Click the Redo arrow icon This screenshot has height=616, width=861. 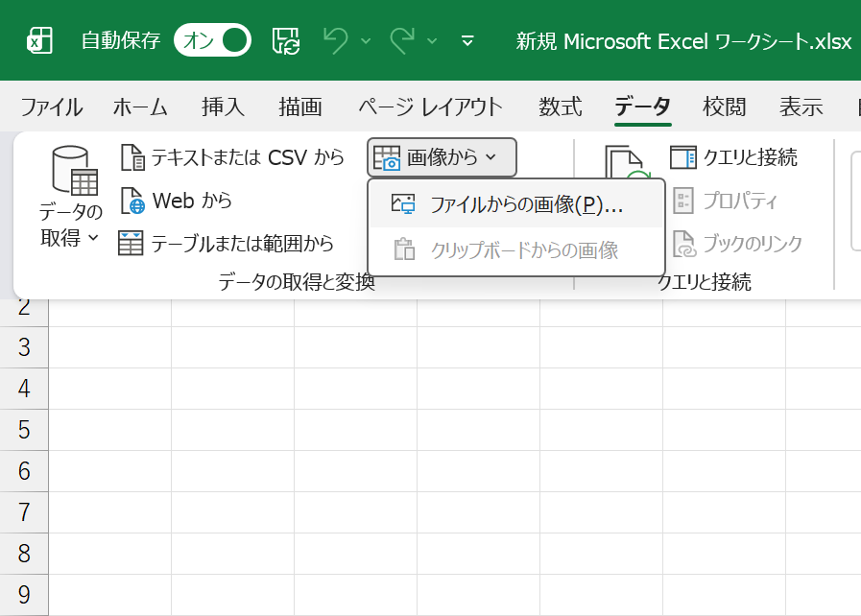click(403, 40)
